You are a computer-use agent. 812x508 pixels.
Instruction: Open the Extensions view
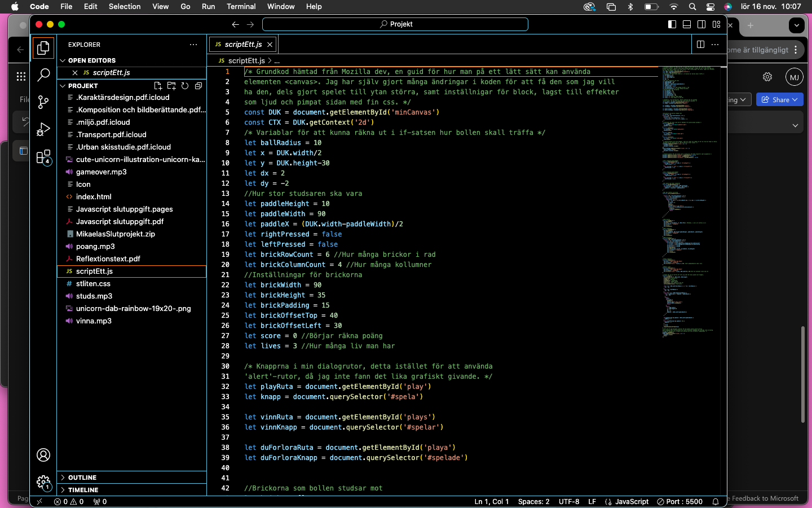(43, 157)
